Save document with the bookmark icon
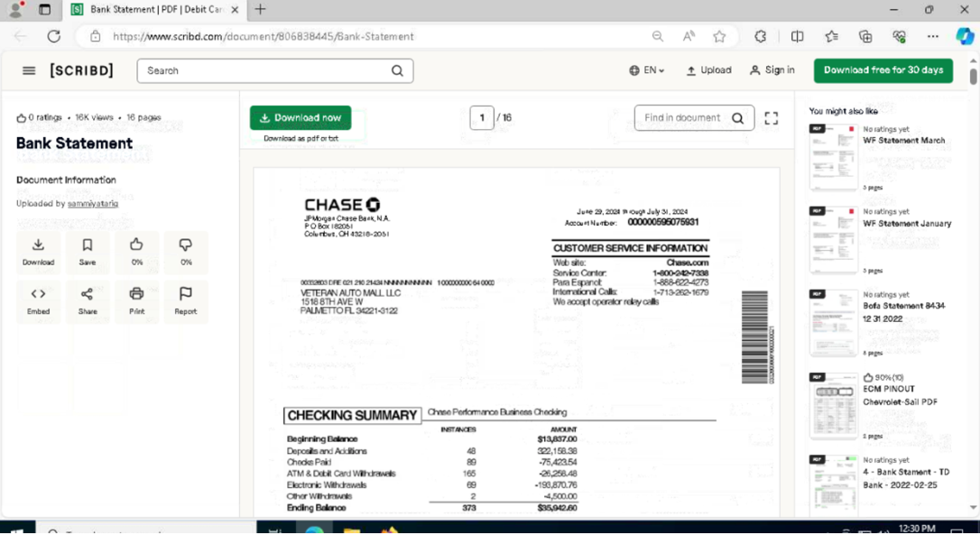This screenshot has height=535, width=980. tap(87, 251)
